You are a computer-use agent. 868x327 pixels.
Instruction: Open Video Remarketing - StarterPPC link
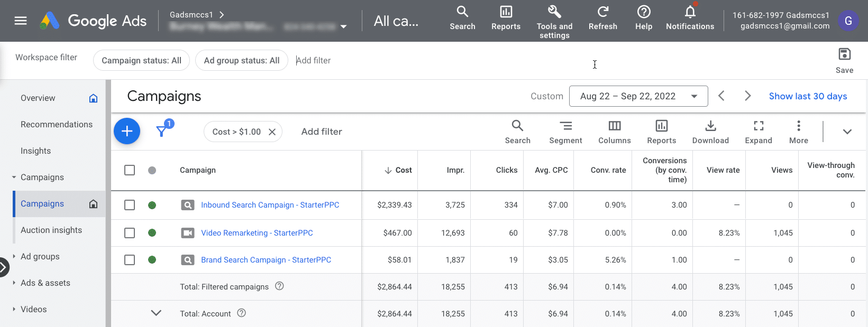(x=257, y=233)
